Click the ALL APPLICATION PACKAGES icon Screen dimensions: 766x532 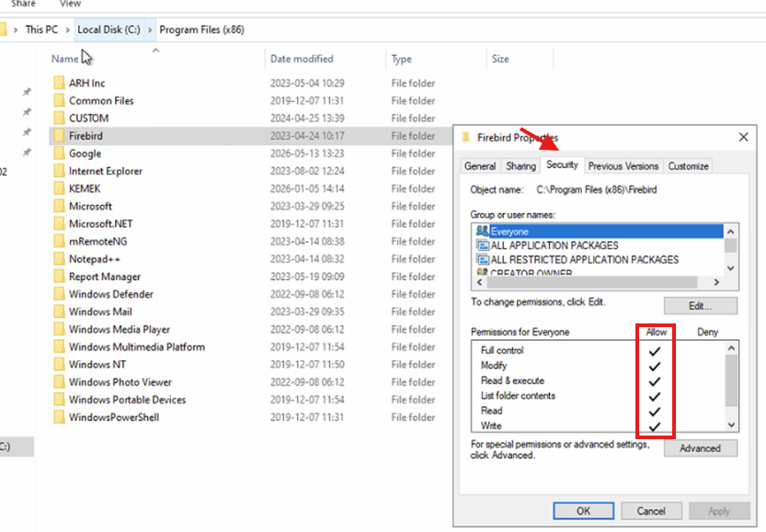pos(482,245)
